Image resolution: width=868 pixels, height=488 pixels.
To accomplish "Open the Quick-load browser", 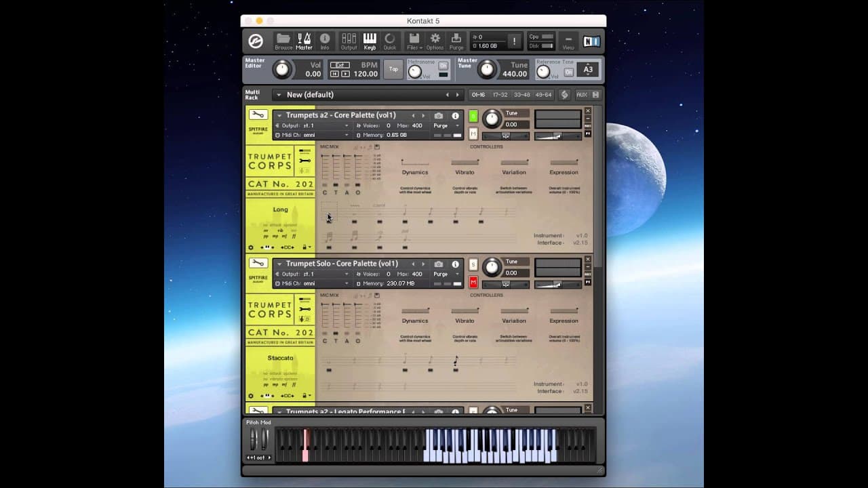I will click(x=390, y=41).
